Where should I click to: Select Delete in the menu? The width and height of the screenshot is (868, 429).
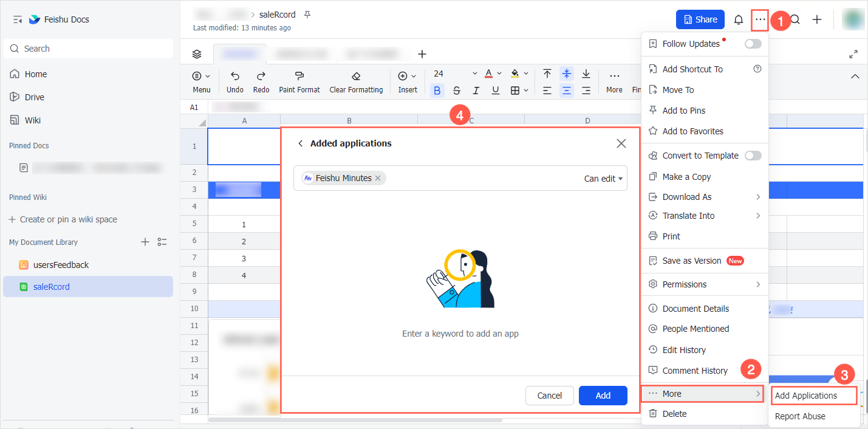tap(705, 414)
